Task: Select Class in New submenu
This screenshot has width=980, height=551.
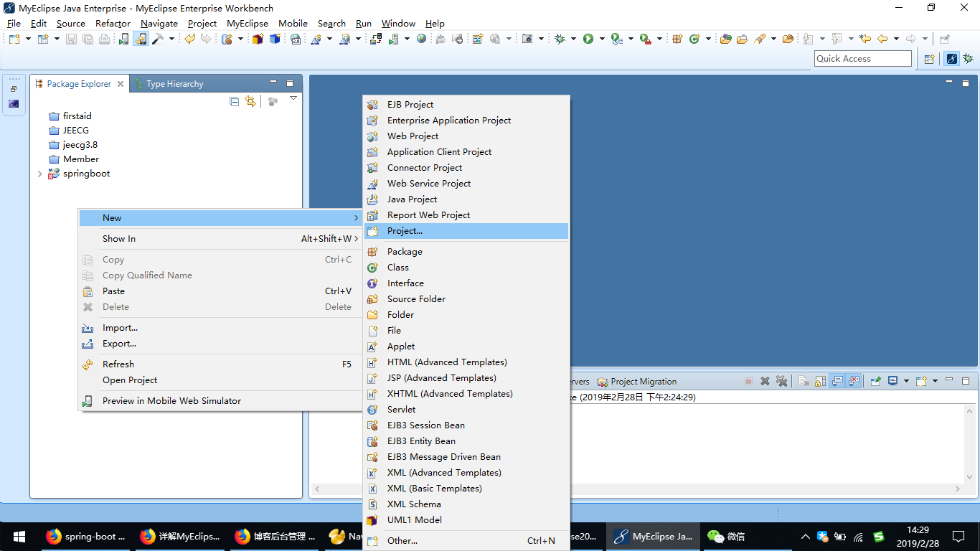Action: 466,268
